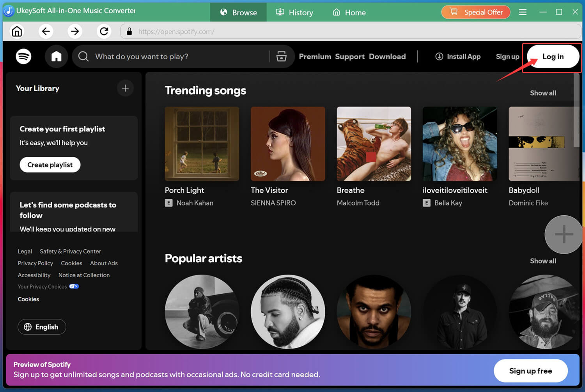Expand Your Library with the plus control

125,88
